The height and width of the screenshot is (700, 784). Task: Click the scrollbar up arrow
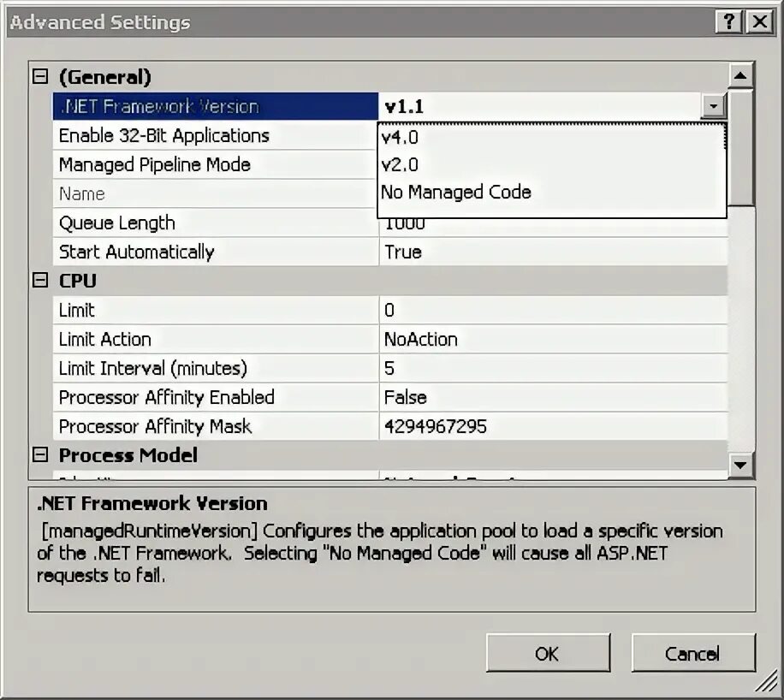click(x=740, y=76)
